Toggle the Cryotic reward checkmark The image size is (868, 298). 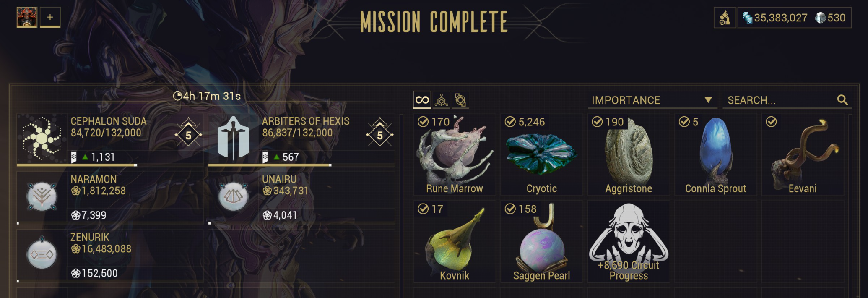[x=510, y=122]
